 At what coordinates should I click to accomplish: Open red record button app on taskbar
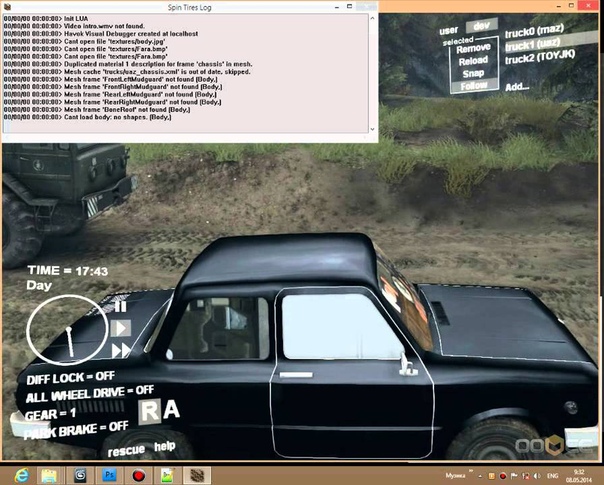[139, 476]
